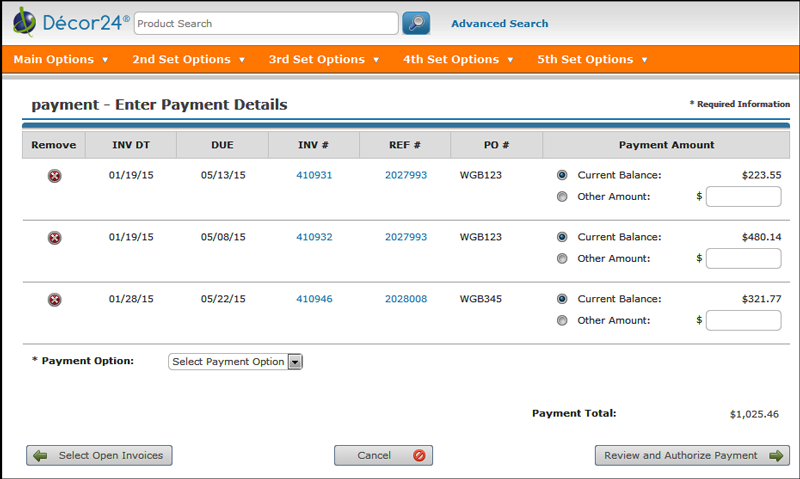Screen dimensions: 800x479
Task: Select Other Amount radio for invoice 410931
Action: (x=562, y=197)
